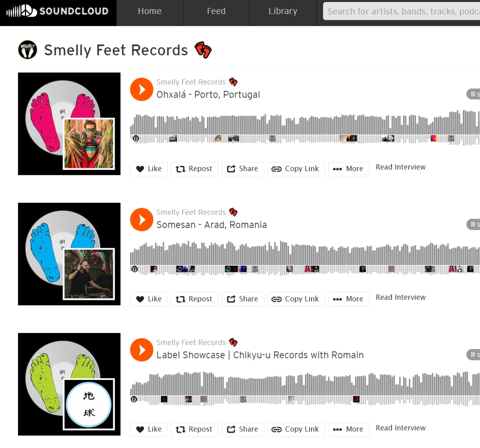Repost the Chikyu-u Records Label Showcase

[194, 429]
